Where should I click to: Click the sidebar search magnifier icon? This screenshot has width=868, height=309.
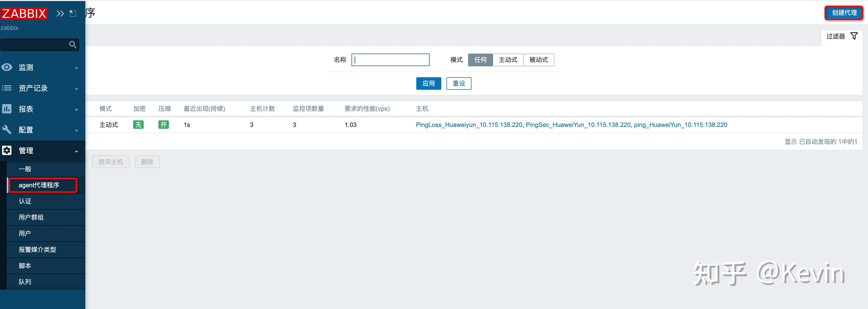coord(72,44)
